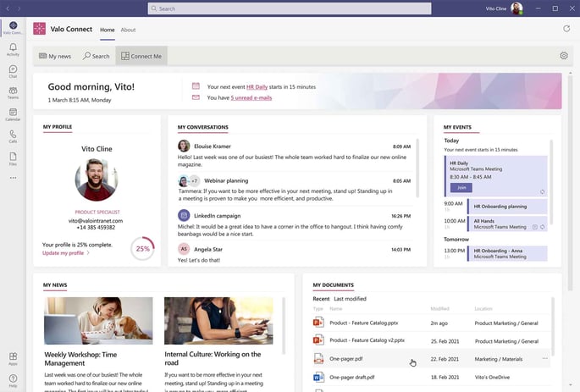Open Weekly Workshop: Time Management article
This screenshot has width=580, height=392.
(x=80, y=359)
